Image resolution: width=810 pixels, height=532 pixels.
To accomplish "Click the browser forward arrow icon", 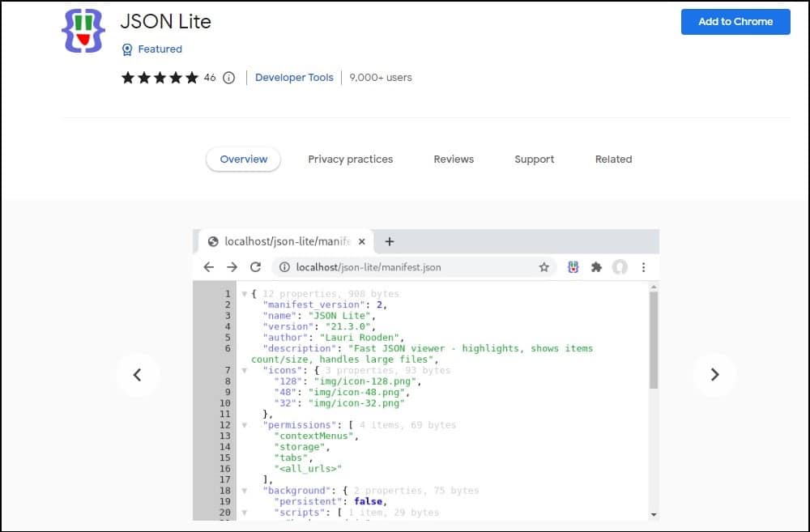I will point(232,267).
